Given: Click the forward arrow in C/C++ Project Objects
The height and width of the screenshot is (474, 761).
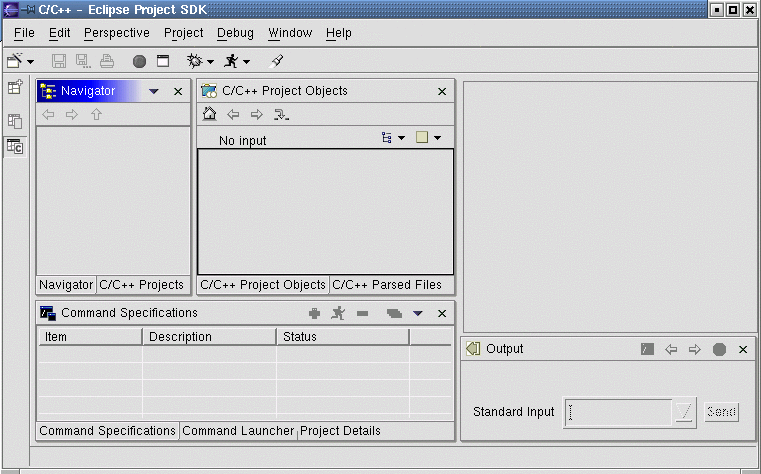Looking at the screenshot, I should click(x=256, y=114).
